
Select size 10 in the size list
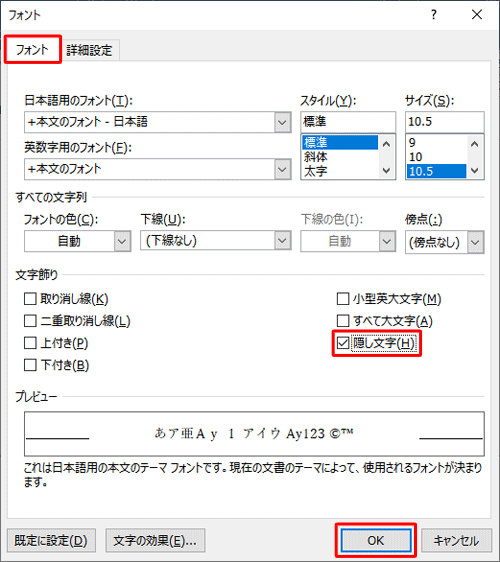click(x=436, y=157)
